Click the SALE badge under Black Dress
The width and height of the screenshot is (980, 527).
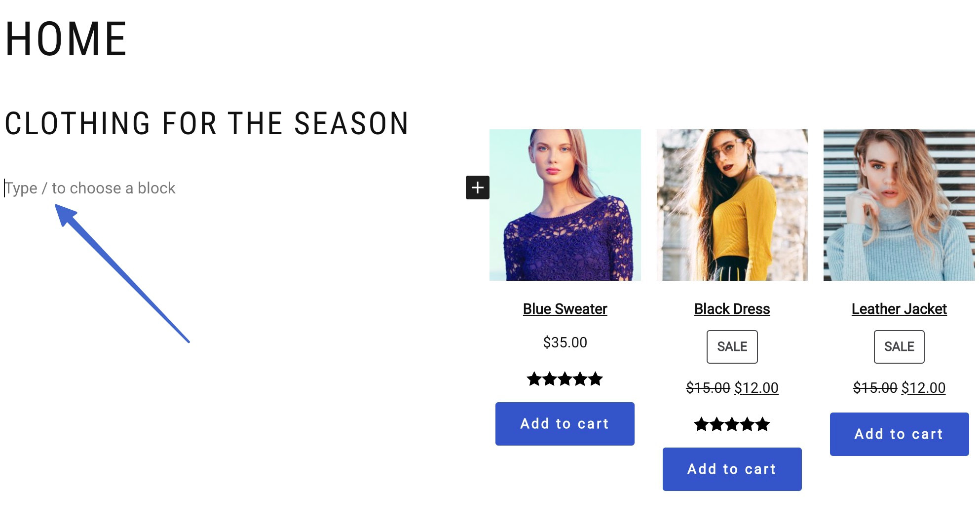coord(732,347)
